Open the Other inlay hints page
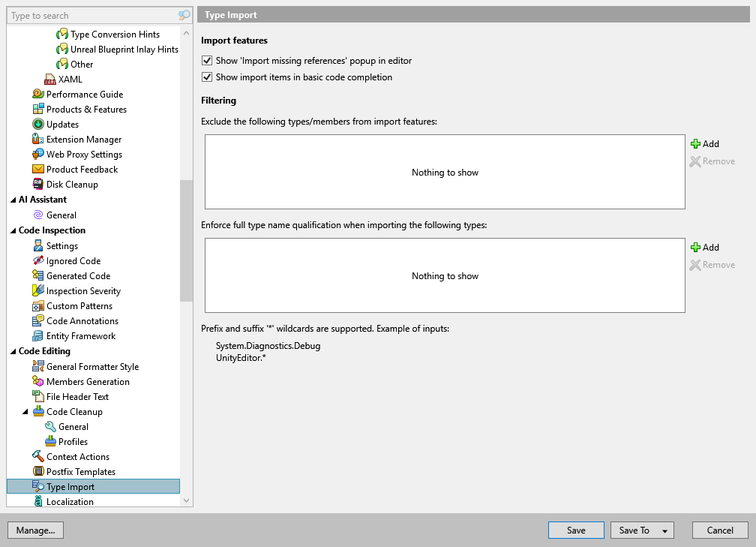Viewport: 756px width, 547px height. click(82, 65)
